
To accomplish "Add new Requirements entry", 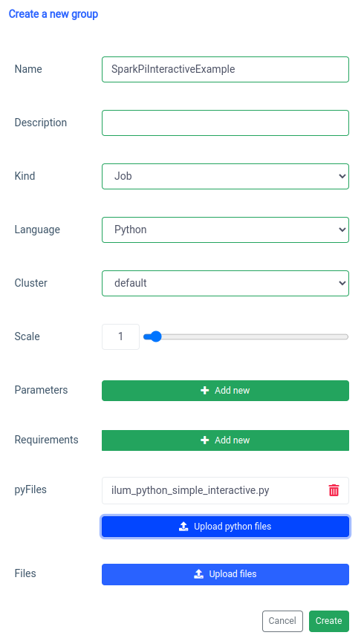I will (x=225, y=440).
